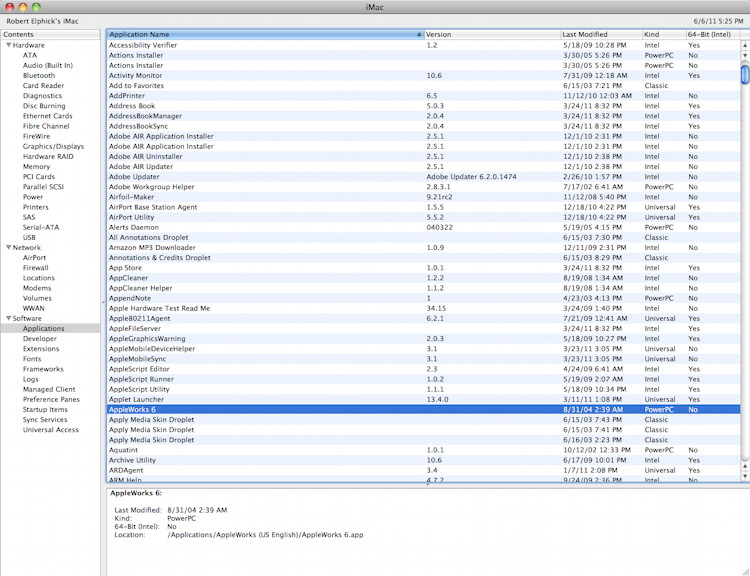Viewport: 750px width, 576px height.
Task: Select Startup Items in the sidebar
Action: tap(45, 409)
